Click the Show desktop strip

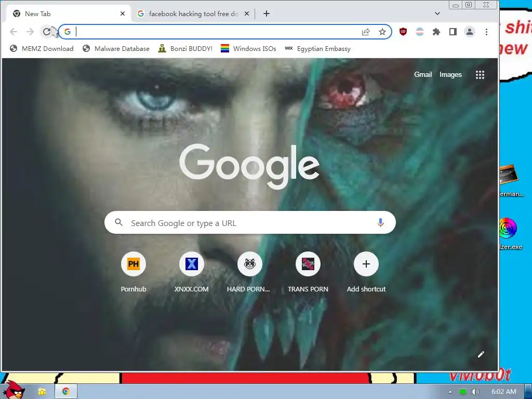click(x=528, y=392)
